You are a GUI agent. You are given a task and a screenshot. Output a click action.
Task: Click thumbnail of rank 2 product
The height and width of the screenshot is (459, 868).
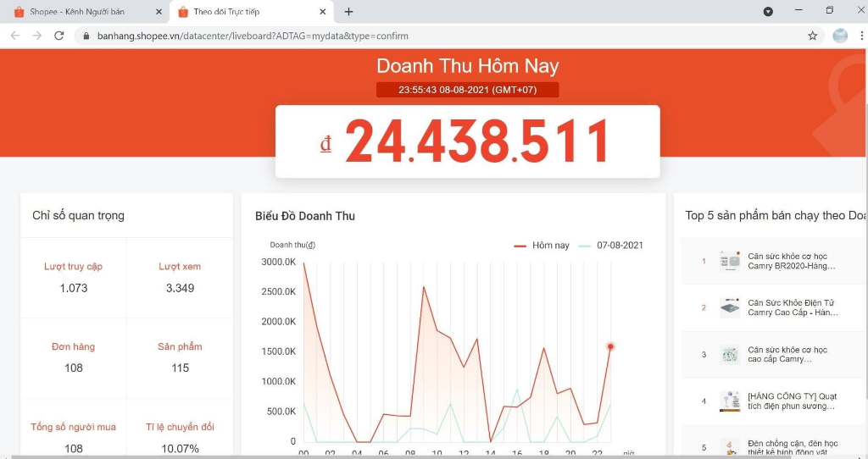[x=730, y=307]
